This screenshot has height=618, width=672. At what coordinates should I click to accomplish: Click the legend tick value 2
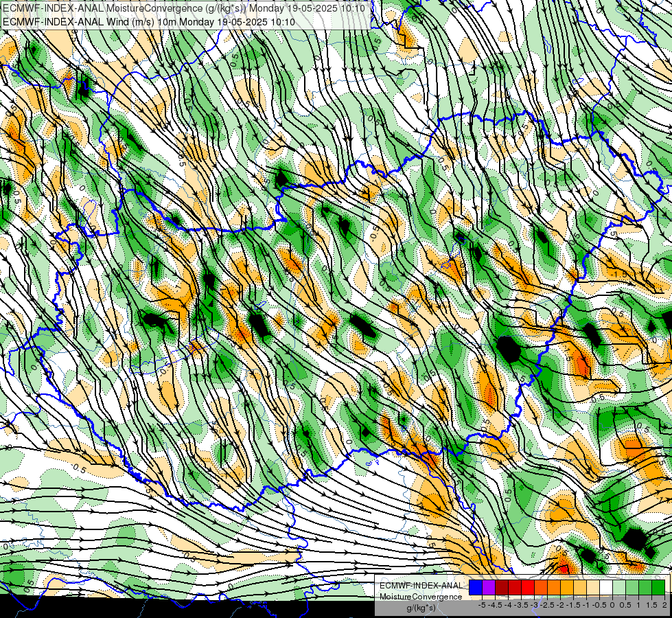pos(664,605)
